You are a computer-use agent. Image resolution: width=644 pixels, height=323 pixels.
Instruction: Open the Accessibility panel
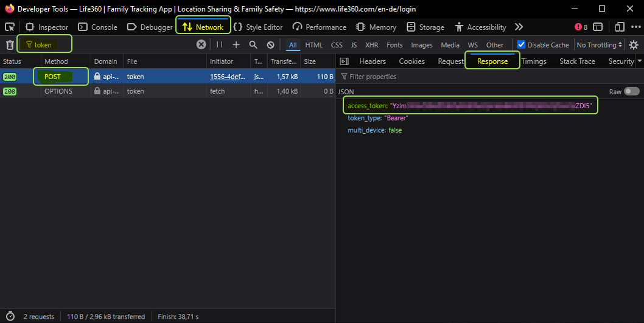tap(480, 27)
